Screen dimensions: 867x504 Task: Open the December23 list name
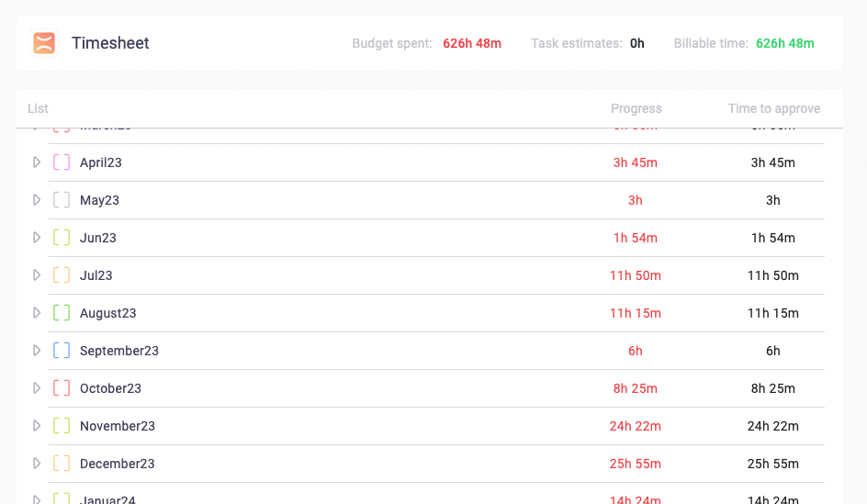[117, 464]
